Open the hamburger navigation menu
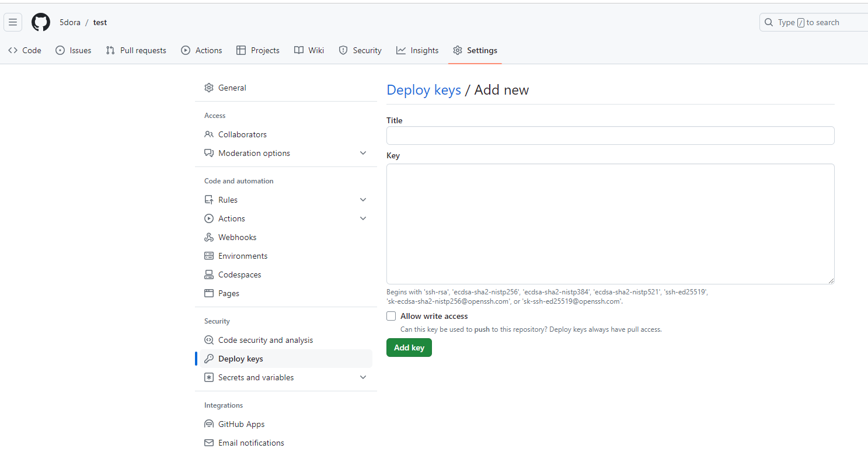This screenshot has width=868, height=469. click(x=13, y=22)
